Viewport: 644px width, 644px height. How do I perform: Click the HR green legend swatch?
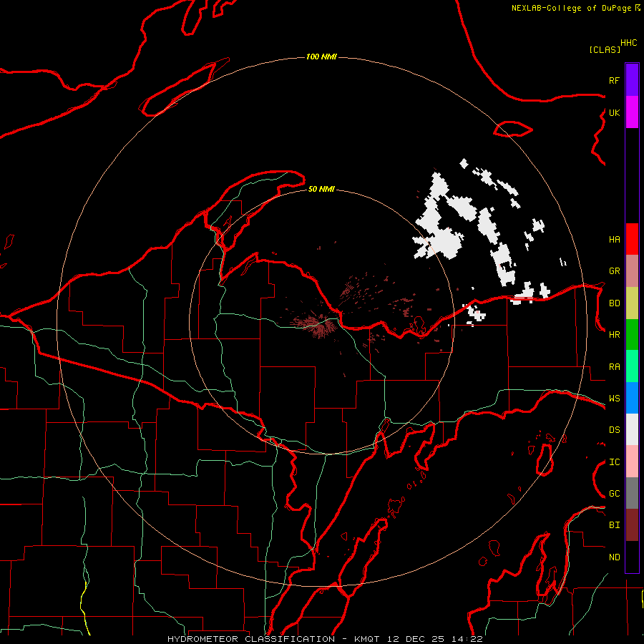pyautogui.click(x=632, y=335)
